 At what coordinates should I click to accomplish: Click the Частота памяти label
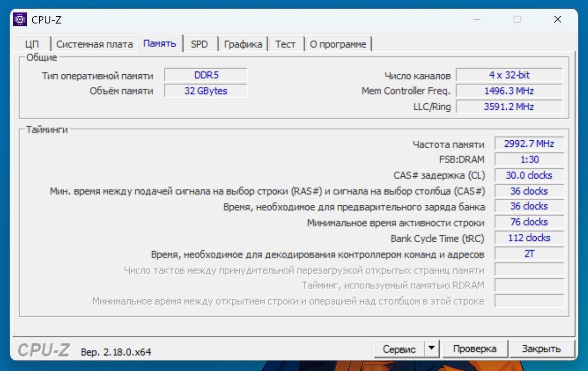click(449, 144)
